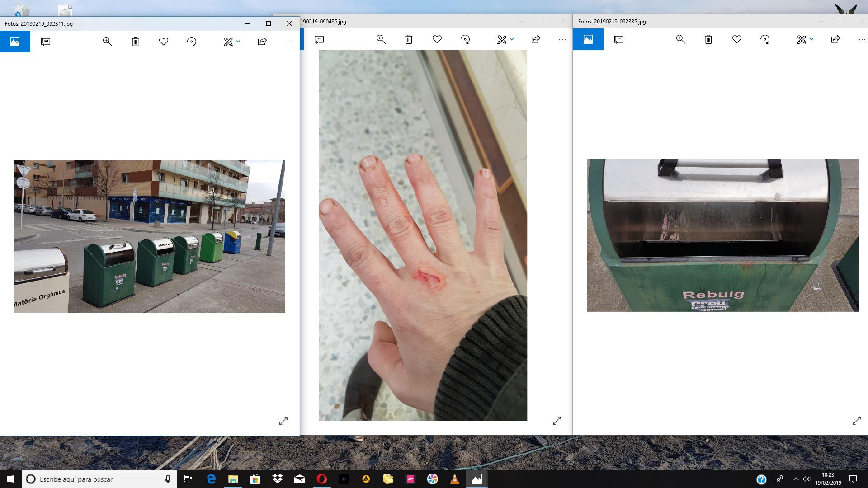Open Opera browser from the taskbar

coord(322,479)
